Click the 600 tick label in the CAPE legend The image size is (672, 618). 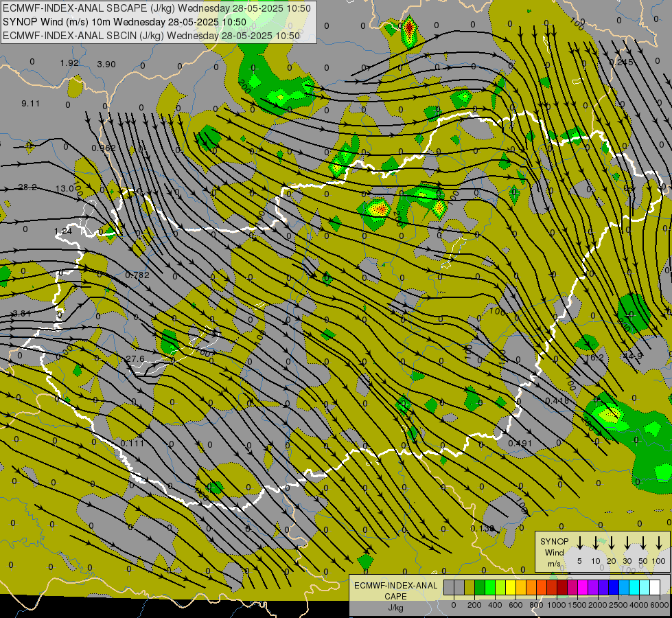click(x=515, y=605)
